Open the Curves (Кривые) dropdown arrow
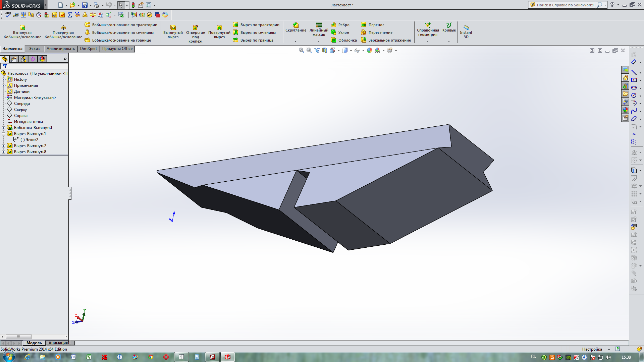644x362 pixels. (x=449, y=41)
